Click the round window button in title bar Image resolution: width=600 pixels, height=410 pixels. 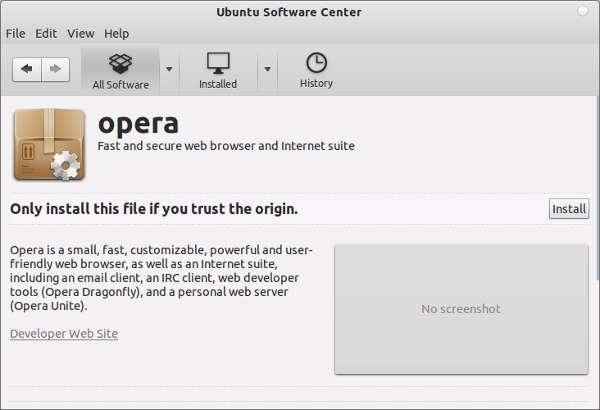click(x=584, y=12)
